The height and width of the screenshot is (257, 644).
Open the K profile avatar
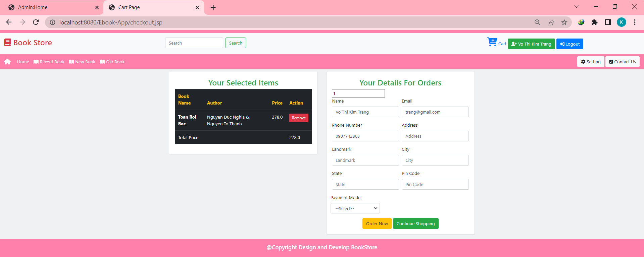621,22
